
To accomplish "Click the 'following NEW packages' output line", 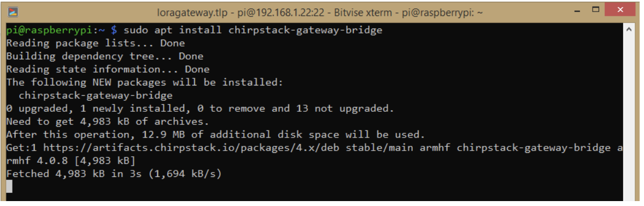I will pyautogui.click(x=144, y=82).
